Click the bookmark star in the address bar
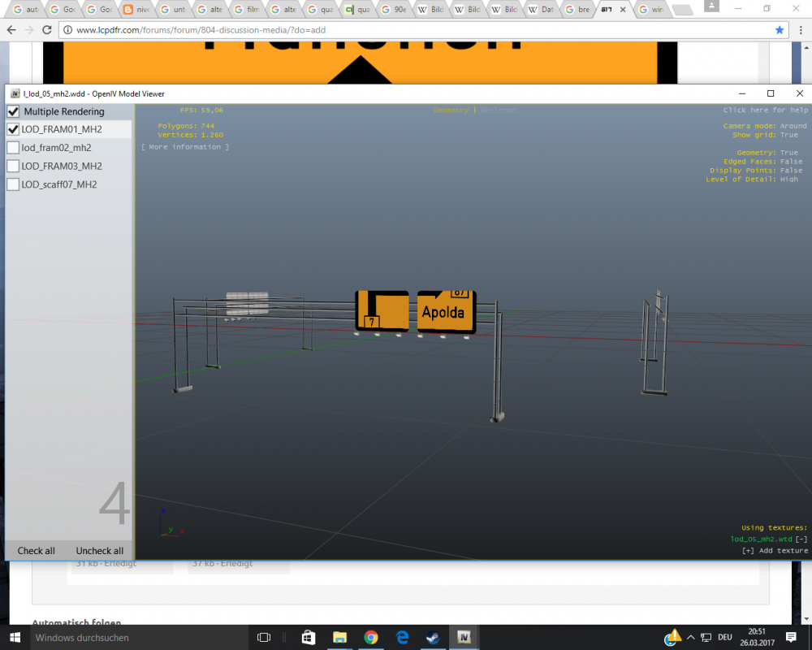 778,29
